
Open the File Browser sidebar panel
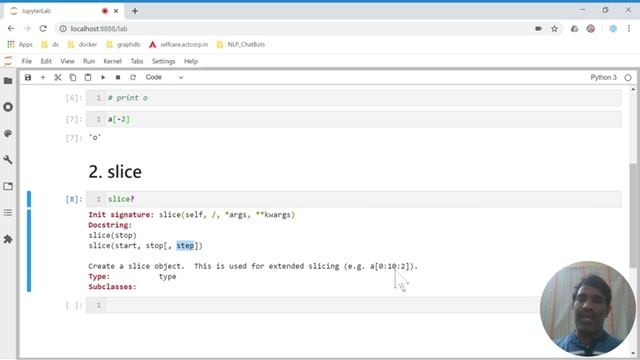pyautogui.click(x=8, y=80)
